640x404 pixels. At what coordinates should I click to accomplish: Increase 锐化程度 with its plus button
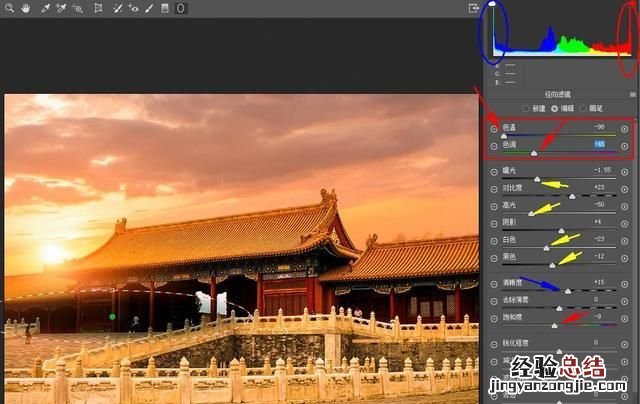tap(624, 344)
